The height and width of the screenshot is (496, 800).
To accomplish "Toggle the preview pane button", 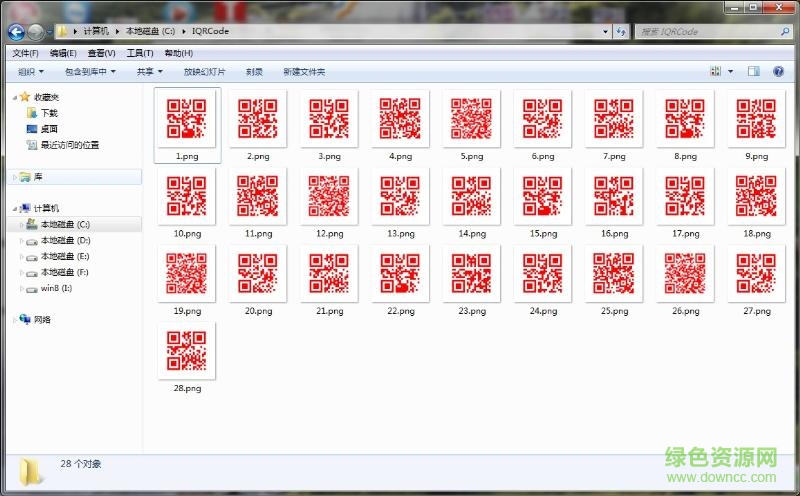I will tap(754, 72).
